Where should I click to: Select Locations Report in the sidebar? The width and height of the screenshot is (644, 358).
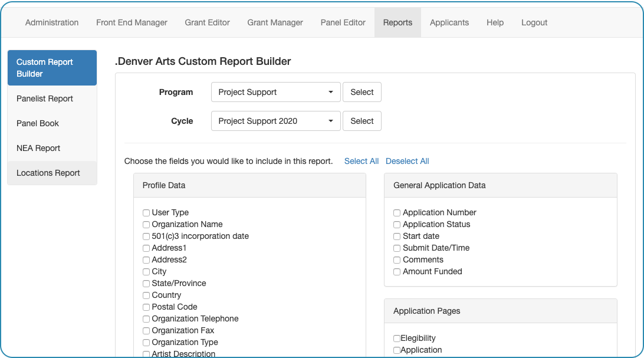point(48,173)
